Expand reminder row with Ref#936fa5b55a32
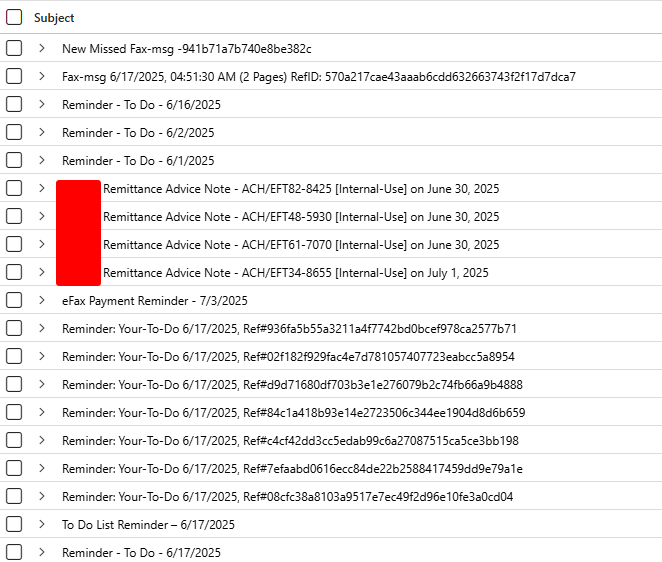This screenshot has height=562, width=662. click(x=41, y=328)
